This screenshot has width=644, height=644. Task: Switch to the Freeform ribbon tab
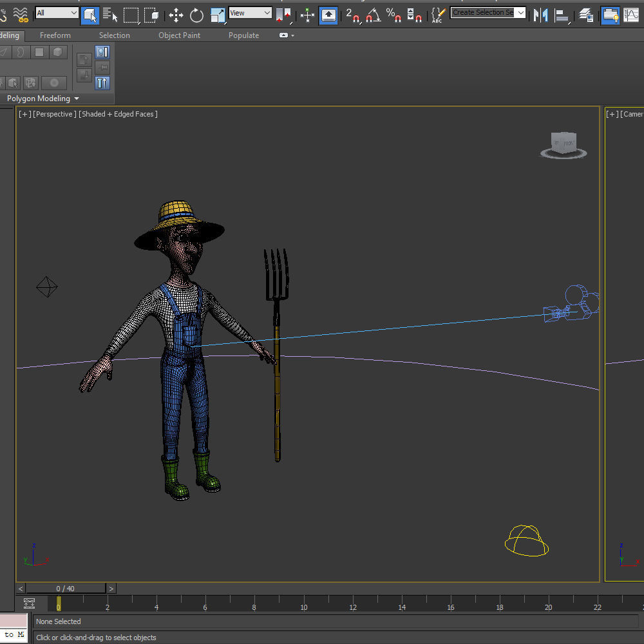tap(55, 35)
